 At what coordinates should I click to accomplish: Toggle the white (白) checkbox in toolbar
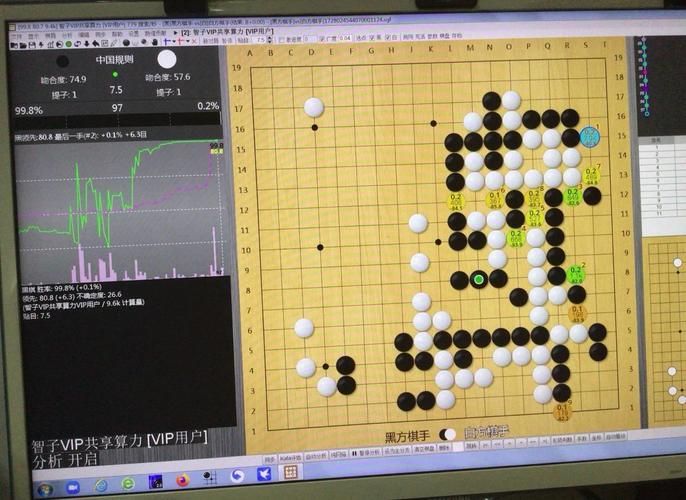click(388, 38)
